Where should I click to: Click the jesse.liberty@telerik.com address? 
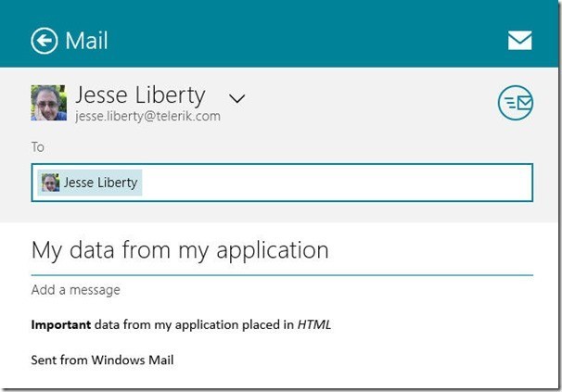[x=147, y=117]
